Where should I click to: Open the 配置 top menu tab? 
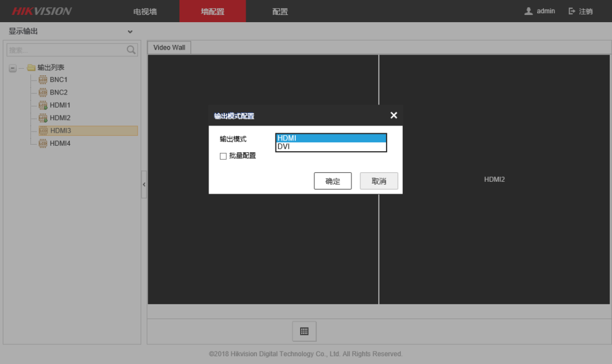point(280,11)
